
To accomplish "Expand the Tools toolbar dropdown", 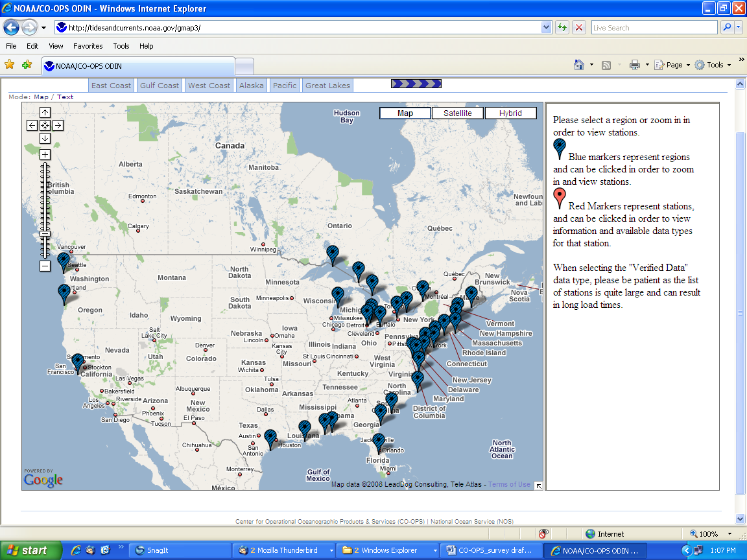I will (729, 65).
